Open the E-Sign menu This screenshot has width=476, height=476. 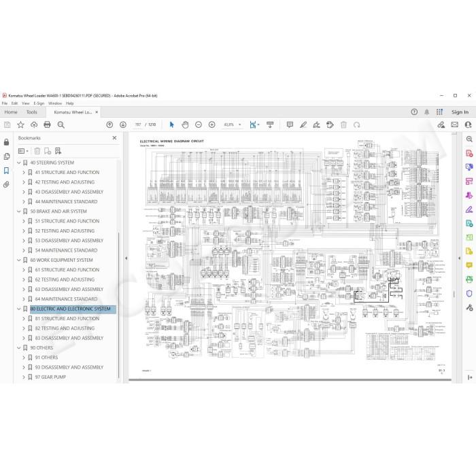point(39,103)
